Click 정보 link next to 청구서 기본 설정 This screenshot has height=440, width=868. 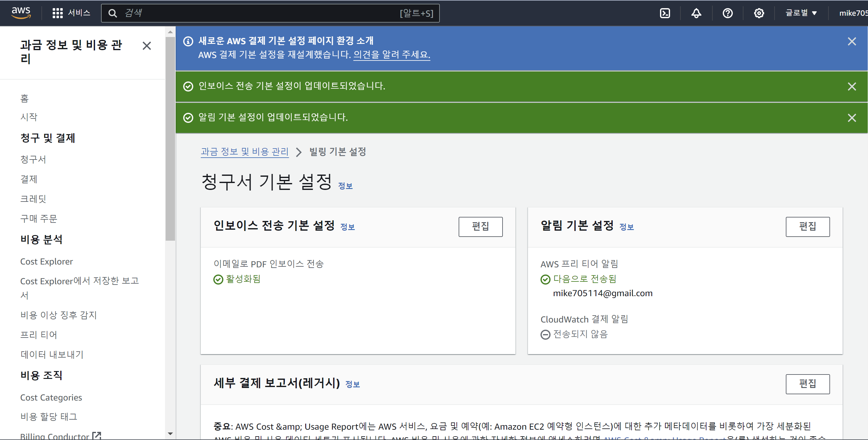coord(345,186)
